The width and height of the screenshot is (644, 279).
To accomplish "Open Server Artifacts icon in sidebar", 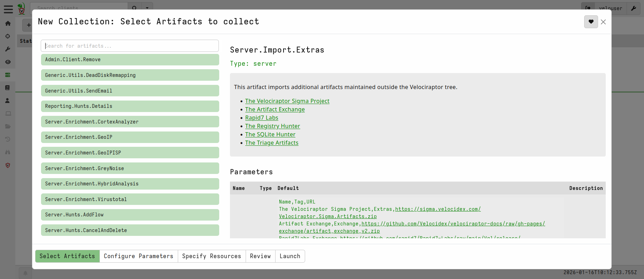I will 8,75.
